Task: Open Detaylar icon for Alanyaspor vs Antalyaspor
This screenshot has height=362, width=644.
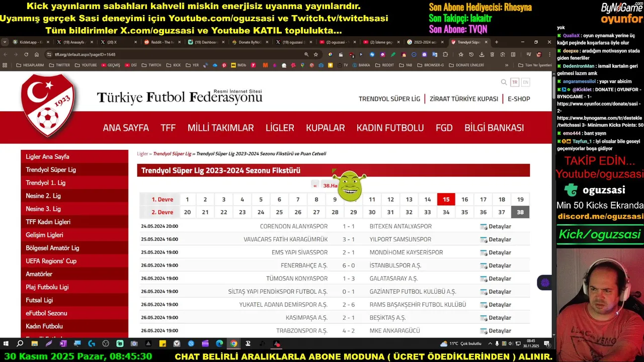Action: [484, 226]
